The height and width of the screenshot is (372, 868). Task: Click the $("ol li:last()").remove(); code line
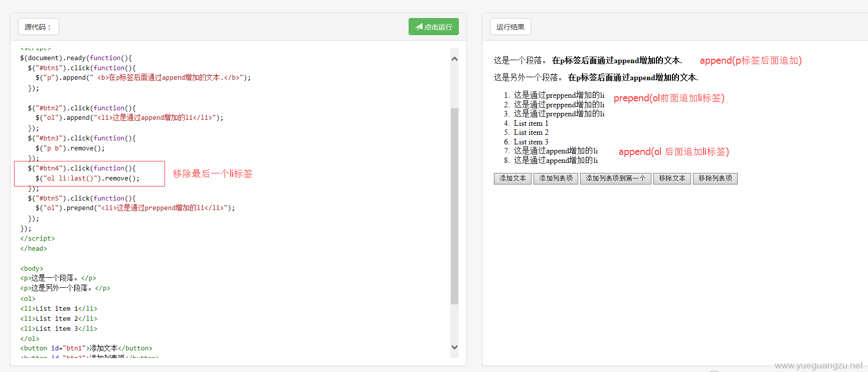[88, 178]
